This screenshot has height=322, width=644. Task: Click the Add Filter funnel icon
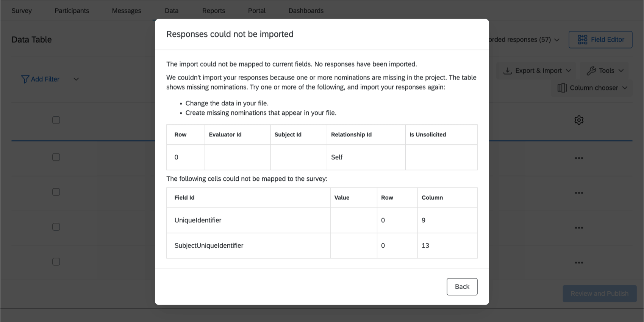25,79
